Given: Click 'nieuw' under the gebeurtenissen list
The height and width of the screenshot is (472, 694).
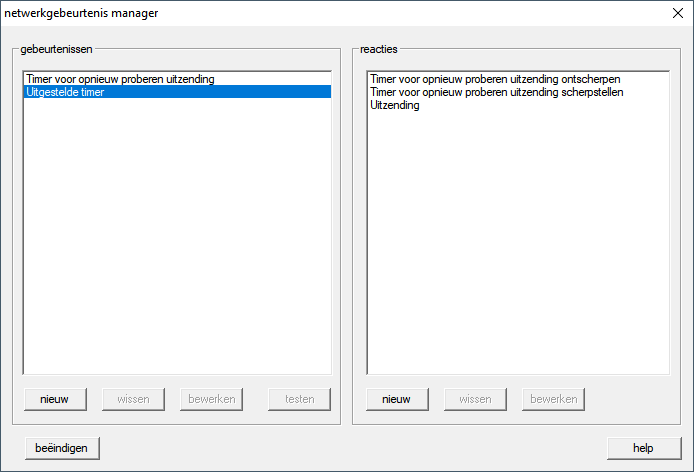Looking at the screenshot, I should pyautogui.click(x=55, y=399).
